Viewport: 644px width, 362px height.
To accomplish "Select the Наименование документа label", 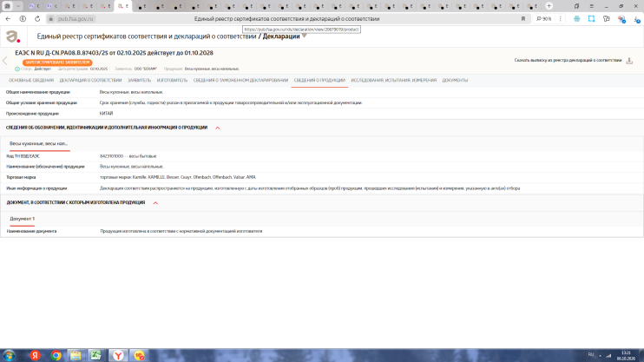I will [31, 231].
